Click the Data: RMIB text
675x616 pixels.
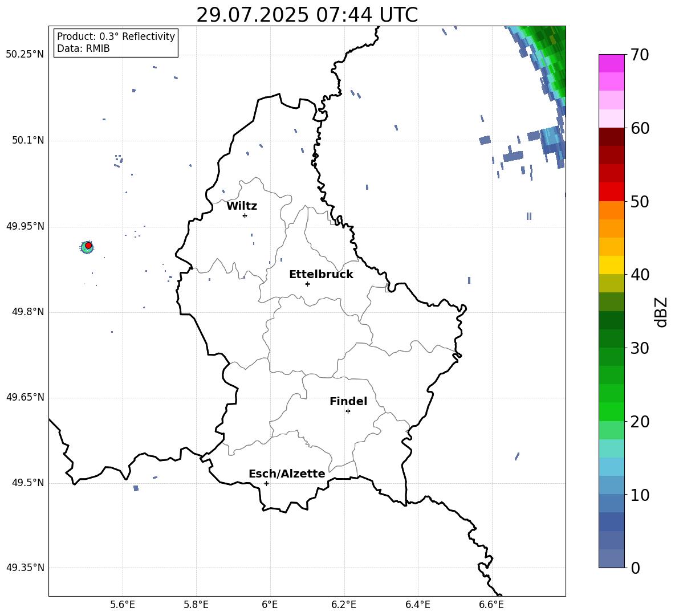tap(83, 48)
